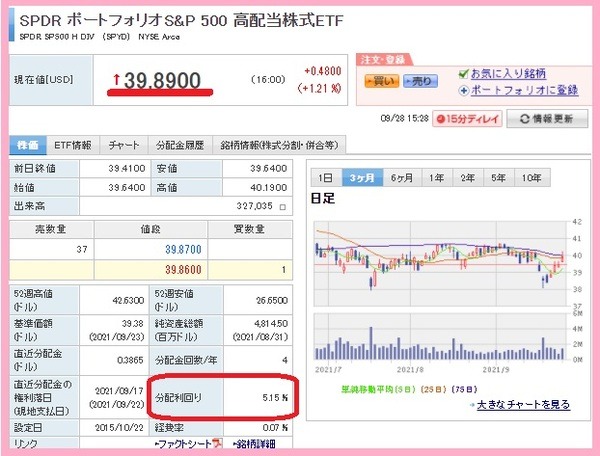
Task: Click the percent change (+1.21 %)
Action: [x=319, y=89]
